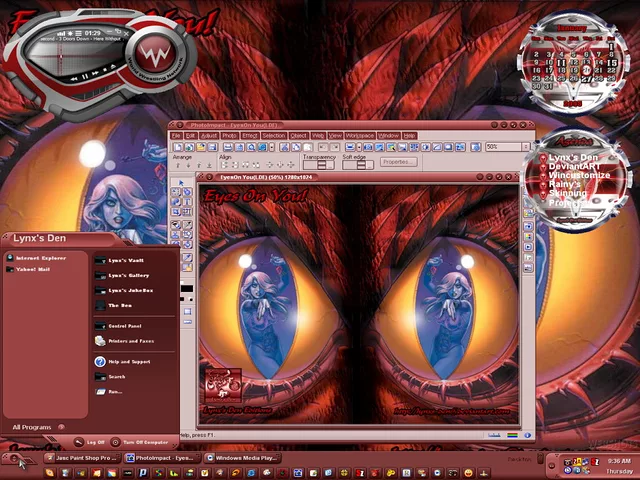This screenshot has height=480, width=640.
Task: Expand the dropdown arrow beside the scanner icon
Action: click(x=359, y=147)
